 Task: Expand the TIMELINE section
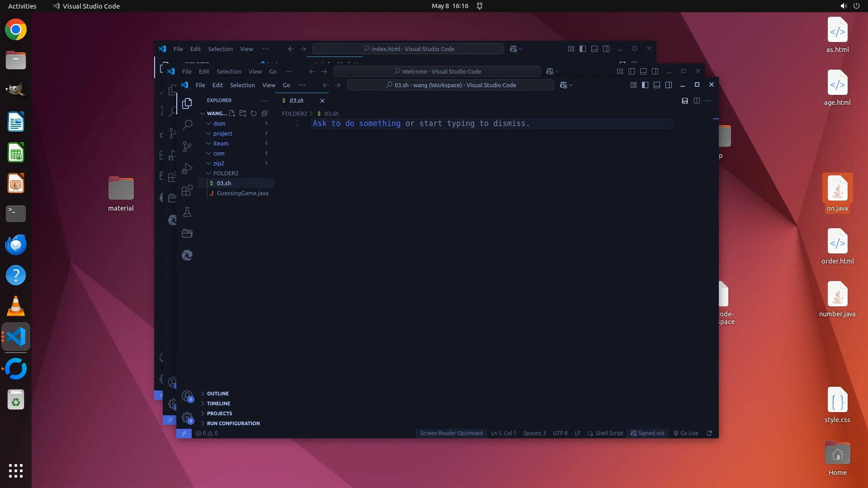tap(218, 404)
